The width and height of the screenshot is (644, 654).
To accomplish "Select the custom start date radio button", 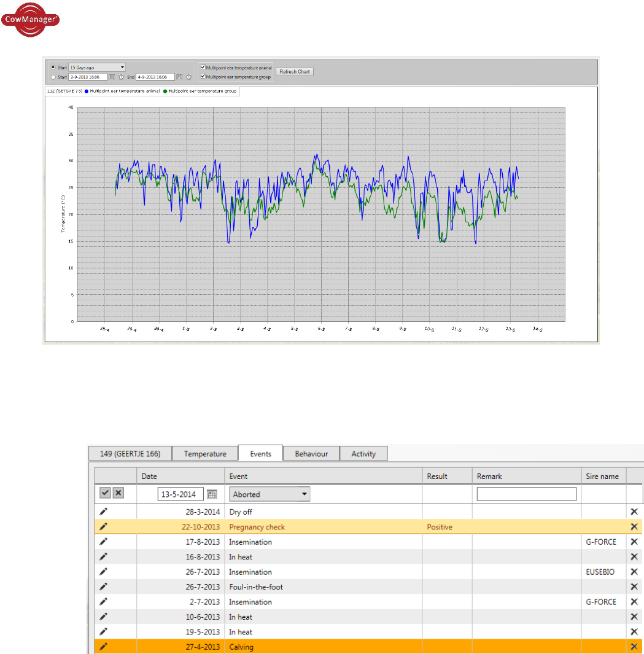I will pyautogui.click(x=53, y=77).
